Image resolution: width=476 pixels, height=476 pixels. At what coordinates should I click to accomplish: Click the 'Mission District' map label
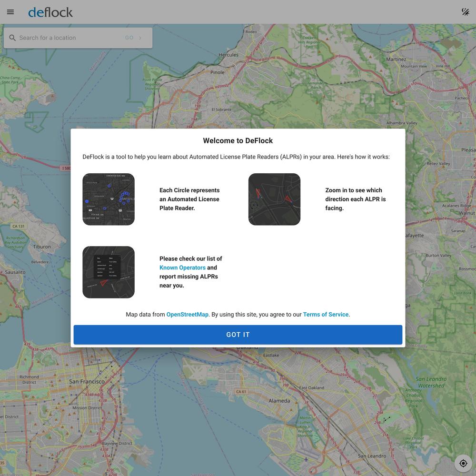(87, 408)
